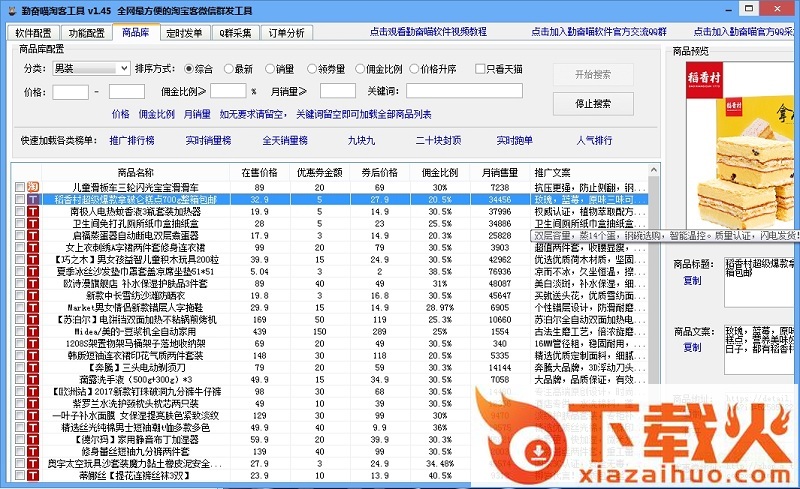Click the Tmall icon for 高露洗手液 row
Screen dimensions: 800x489
(x=33, y=379)
